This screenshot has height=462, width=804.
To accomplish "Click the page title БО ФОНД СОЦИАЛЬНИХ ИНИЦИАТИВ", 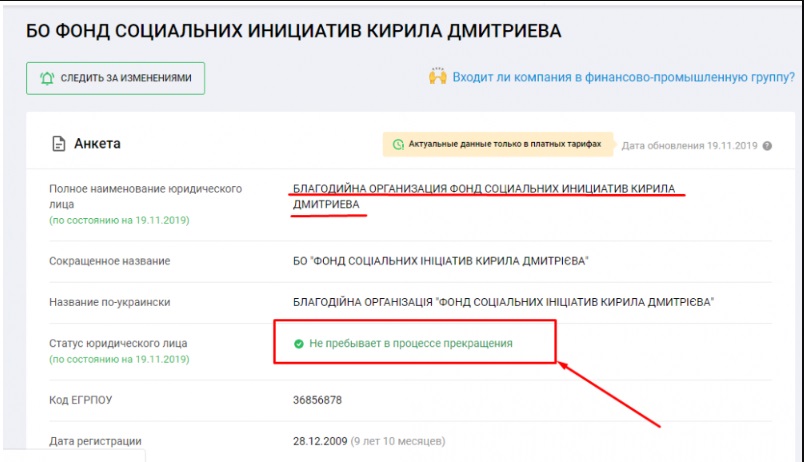I will [x=293, y=31].
